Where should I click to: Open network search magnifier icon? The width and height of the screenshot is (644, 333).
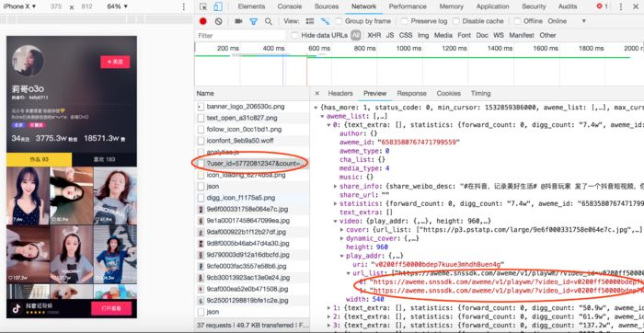coord(269,21)
